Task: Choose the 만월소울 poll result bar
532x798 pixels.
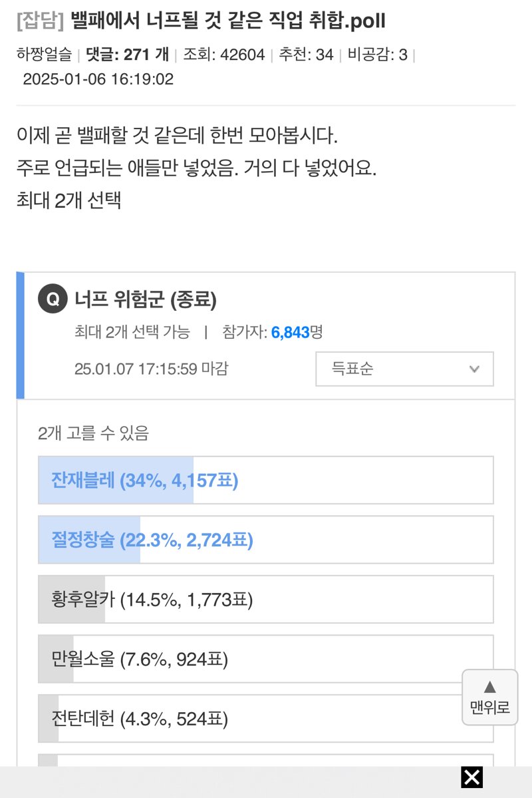Action: pos(265,659)
